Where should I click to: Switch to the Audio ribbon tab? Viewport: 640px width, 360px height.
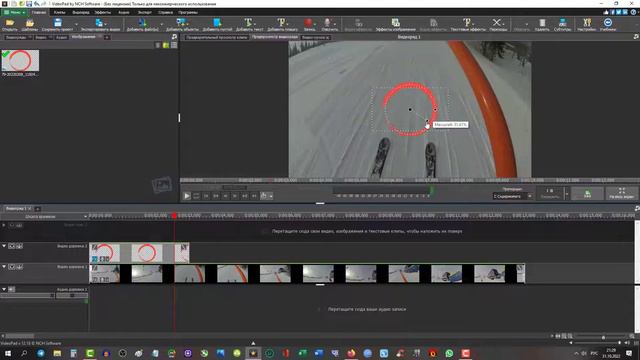[x=124, y=12]
